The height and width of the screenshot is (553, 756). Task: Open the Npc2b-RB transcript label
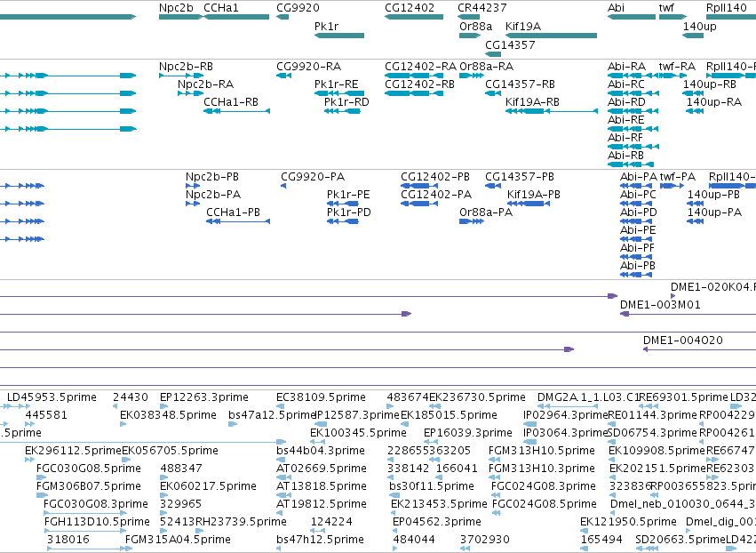point(186,67)
